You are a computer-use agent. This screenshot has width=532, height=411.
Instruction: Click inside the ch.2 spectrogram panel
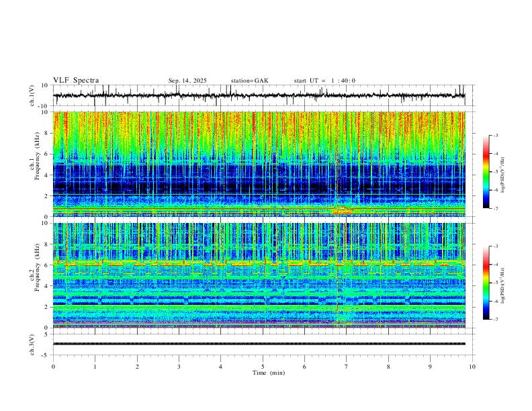point(259,275)
